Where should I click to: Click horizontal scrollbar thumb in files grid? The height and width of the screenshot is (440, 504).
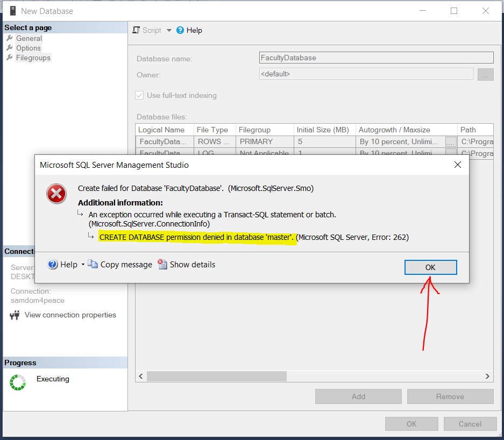(217, 377)
